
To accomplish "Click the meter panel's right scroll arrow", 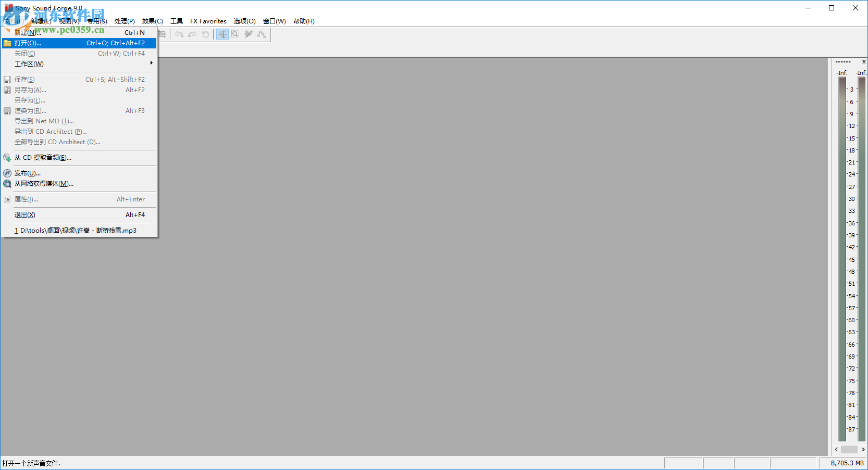I will 863,449.
